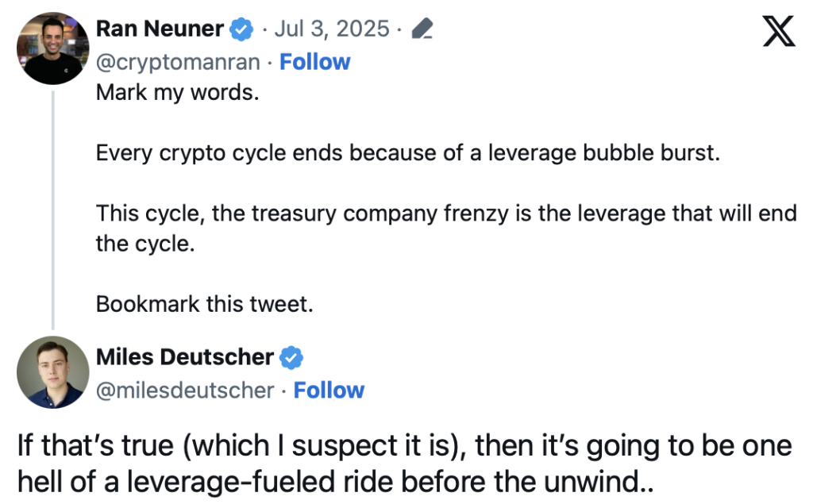Click the "Mark my words." line

(x=177, y=93)
